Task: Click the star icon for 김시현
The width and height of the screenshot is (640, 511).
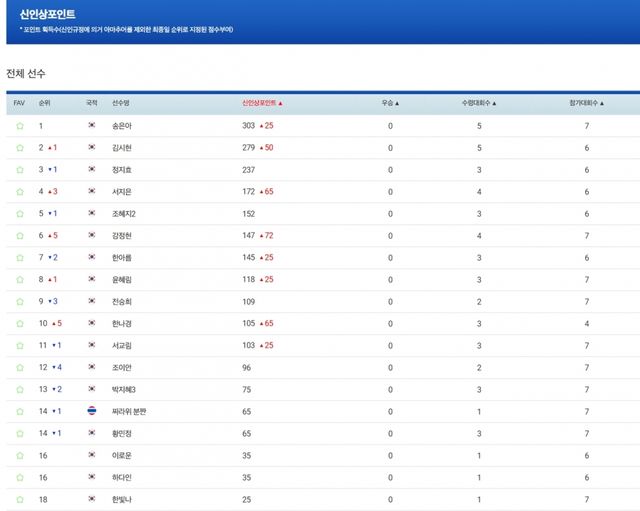Action: (19, 148)
